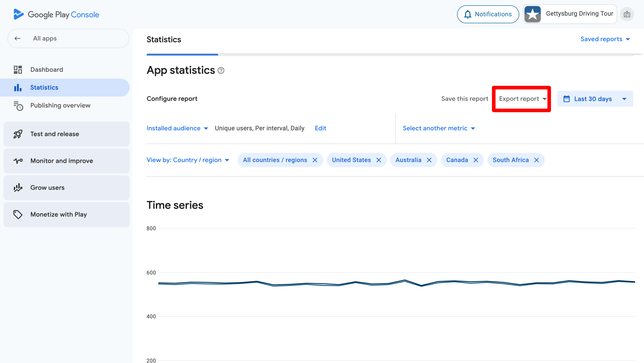Open the Notifications button
This screenshot has height=363, width=644.
click(x=488, y=14)
